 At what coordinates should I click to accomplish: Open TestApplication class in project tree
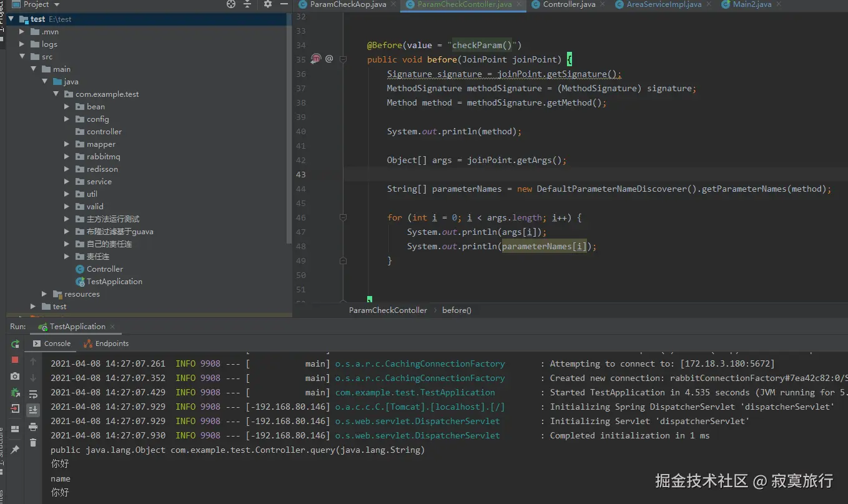click(x=114, y=282)
